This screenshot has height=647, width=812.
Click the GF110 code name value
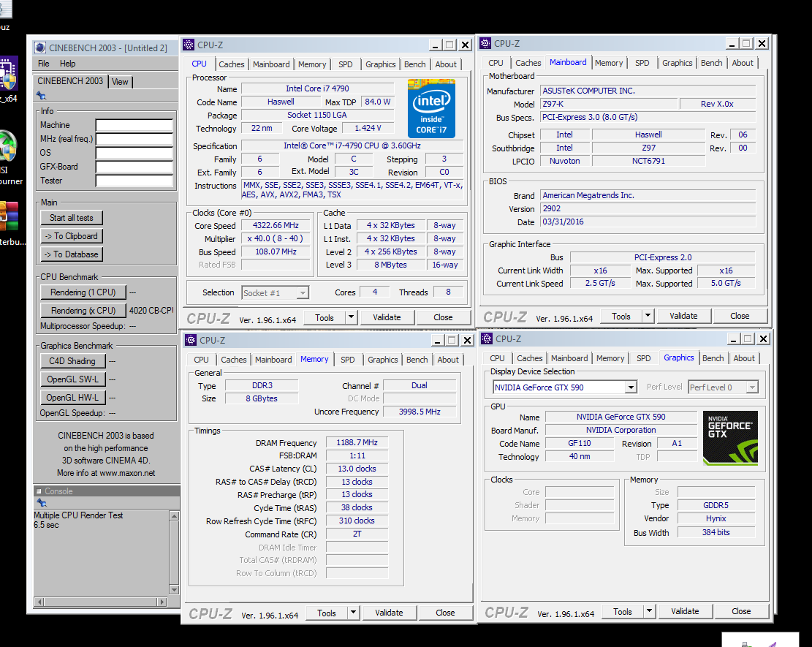(580, 443)
